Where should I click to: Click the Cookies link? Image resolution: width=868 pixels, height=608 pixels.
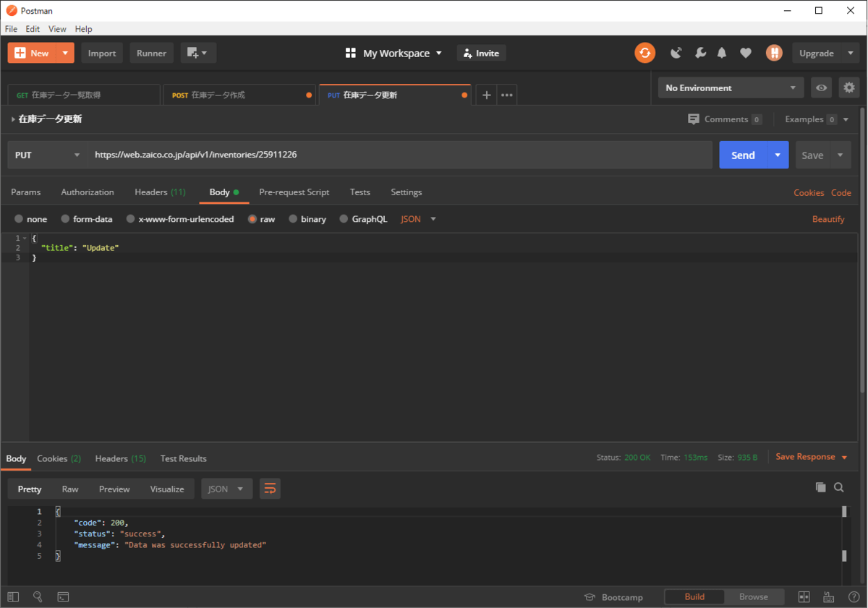pos(809,192)
